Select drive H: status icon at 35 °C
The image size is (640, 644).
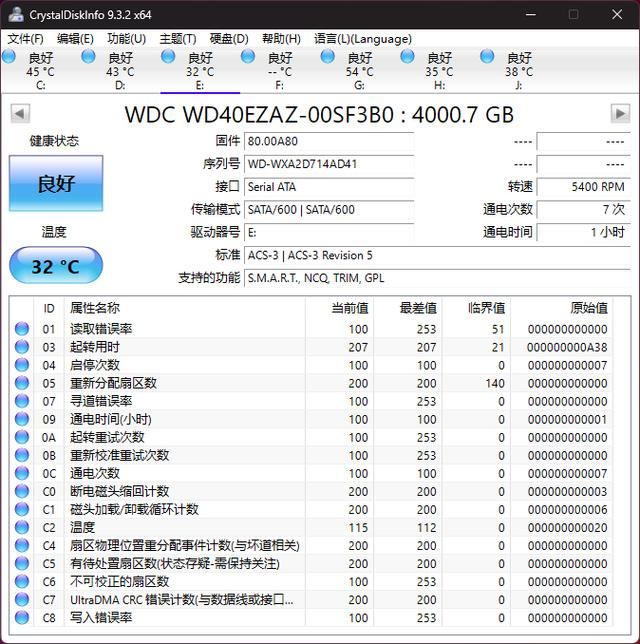pos(408,57)
